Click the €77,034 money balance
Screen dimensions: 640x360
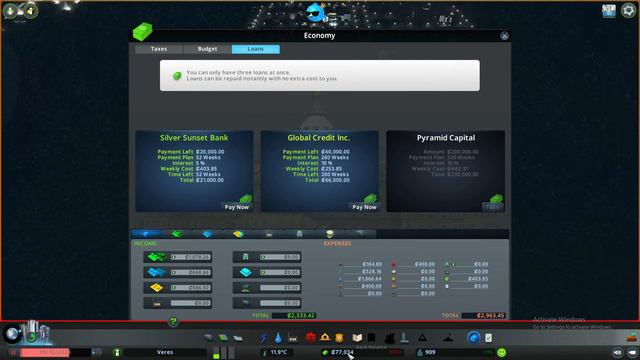342,352
